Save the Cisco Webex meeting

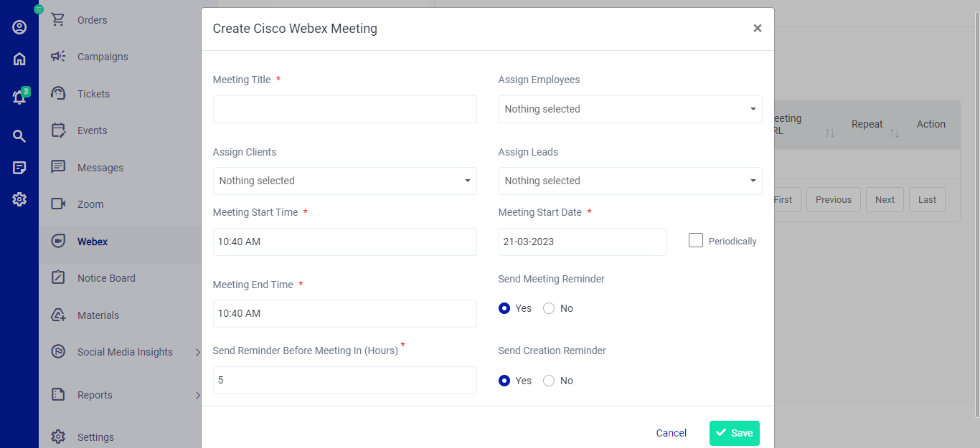tap(734, 433)
